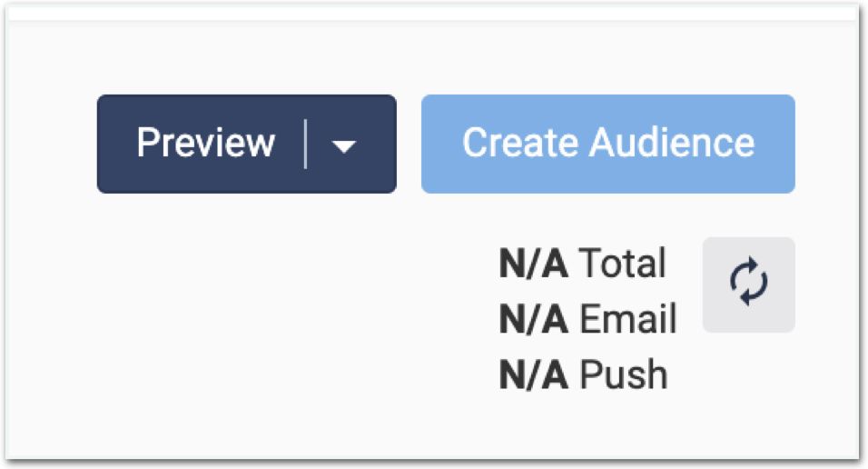Click the Preview button

(x=206, y=144)
